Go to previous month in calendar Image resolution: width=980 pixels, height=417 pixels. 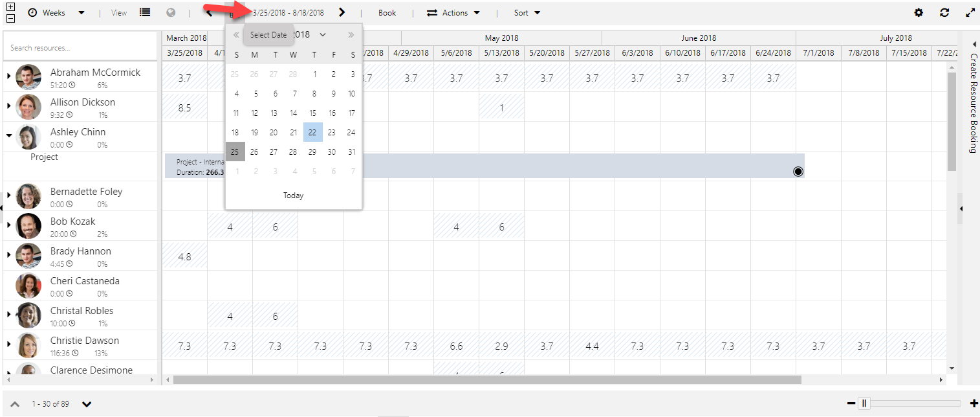click(236, 35)
